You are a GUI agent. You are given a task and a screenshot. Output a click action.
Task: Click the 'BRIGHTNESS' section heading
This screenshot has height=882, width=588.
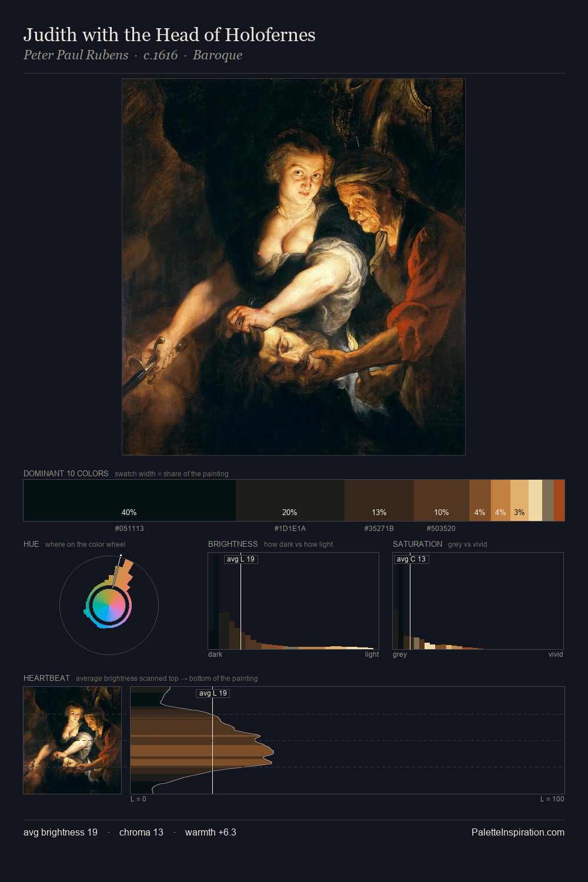coord(233,544)
